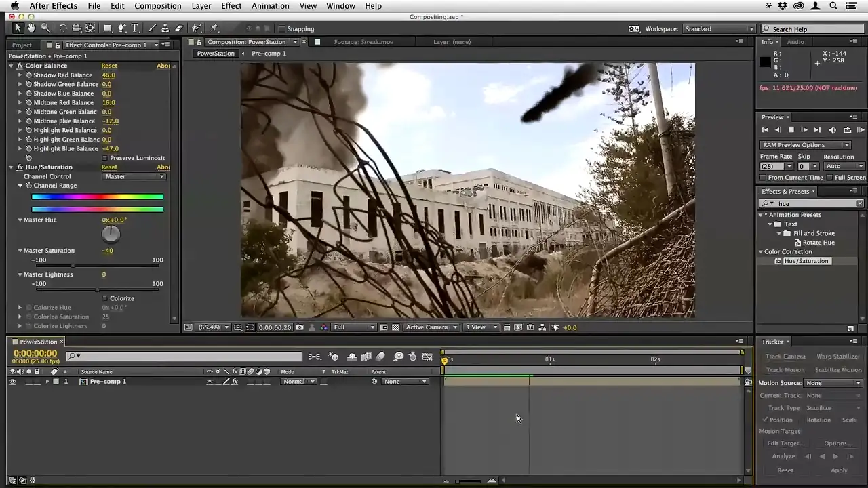The image size is (868, 488).
Task: Enable the Colorize checkbox
Action: [104, 298]
